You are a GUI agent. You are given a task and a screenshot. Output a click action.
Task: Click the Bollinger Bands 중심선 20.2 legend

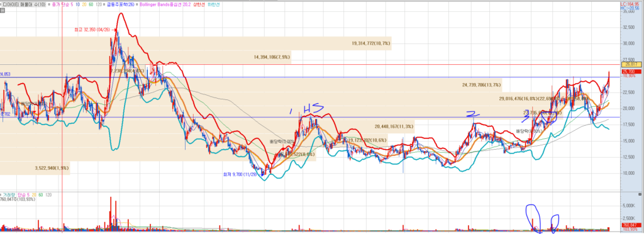(x=165, y=4)
